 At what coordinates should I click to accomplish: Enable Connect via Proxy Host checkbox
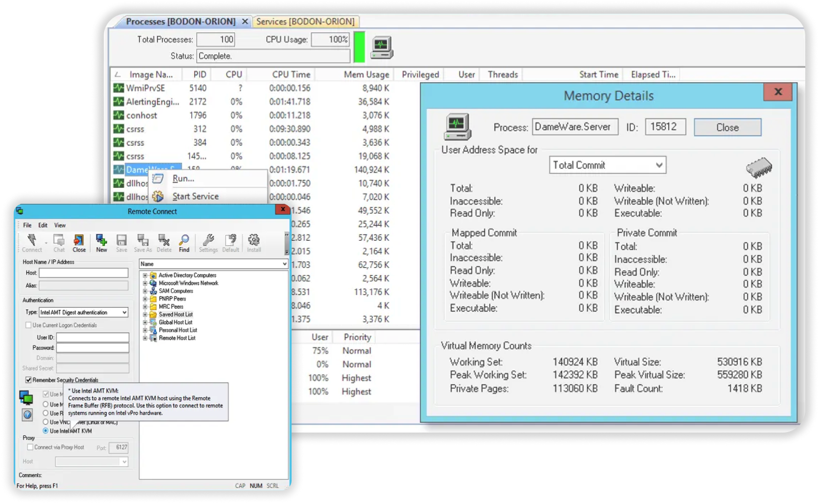[30, 447]
